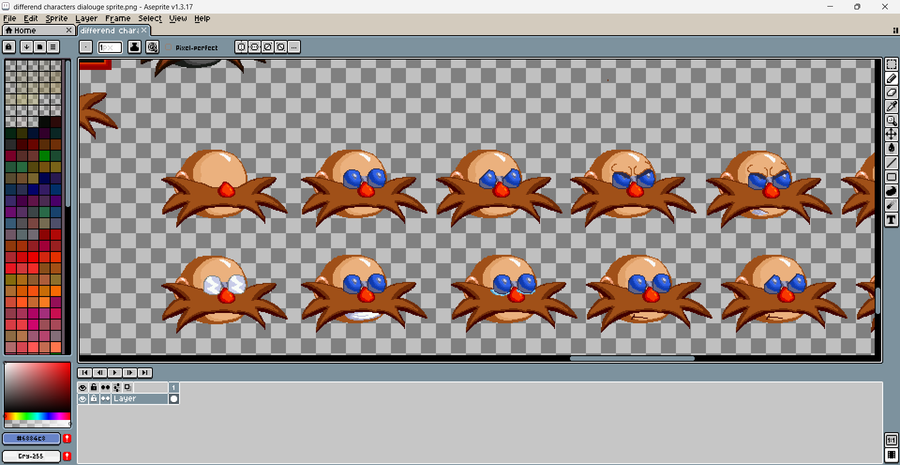Toggle vertical symmetry mode

pyautogui.click(x=241, y=47)
